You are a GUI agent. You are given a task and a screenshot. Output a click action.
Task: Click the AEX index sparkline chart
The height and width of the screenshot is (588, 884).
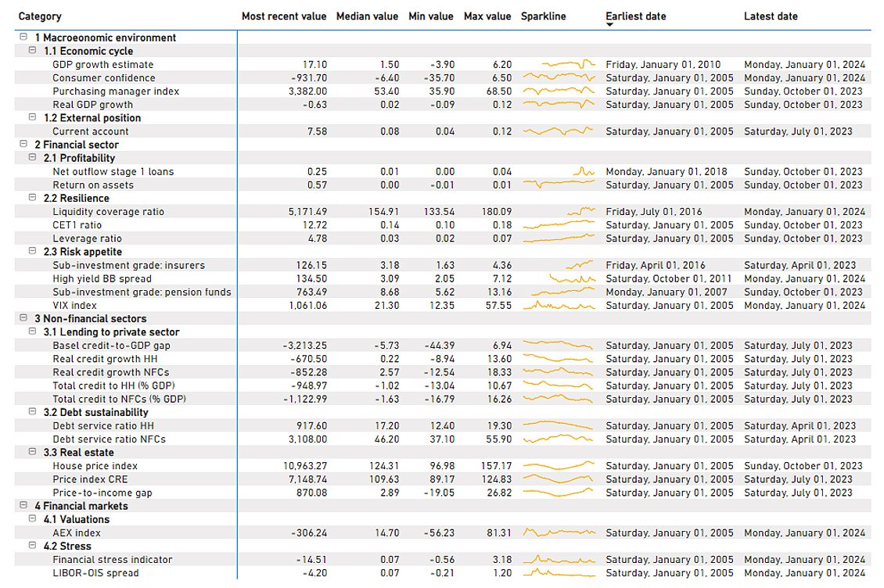point(559,532)
